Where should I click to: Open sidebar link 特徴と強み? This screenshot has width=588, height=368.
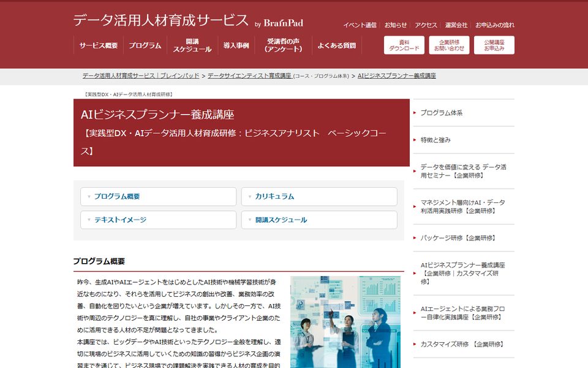pos(464,140)
